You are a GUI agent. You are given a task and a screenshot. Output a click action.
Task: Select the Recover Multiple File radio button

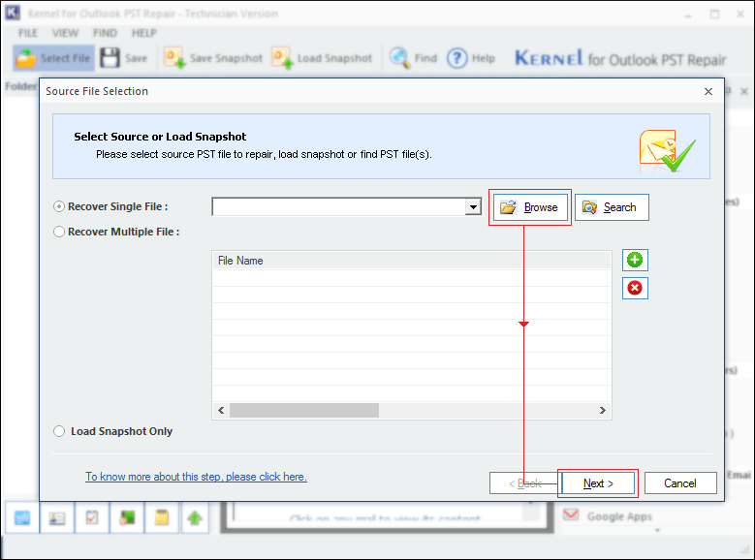coord(59,232)
